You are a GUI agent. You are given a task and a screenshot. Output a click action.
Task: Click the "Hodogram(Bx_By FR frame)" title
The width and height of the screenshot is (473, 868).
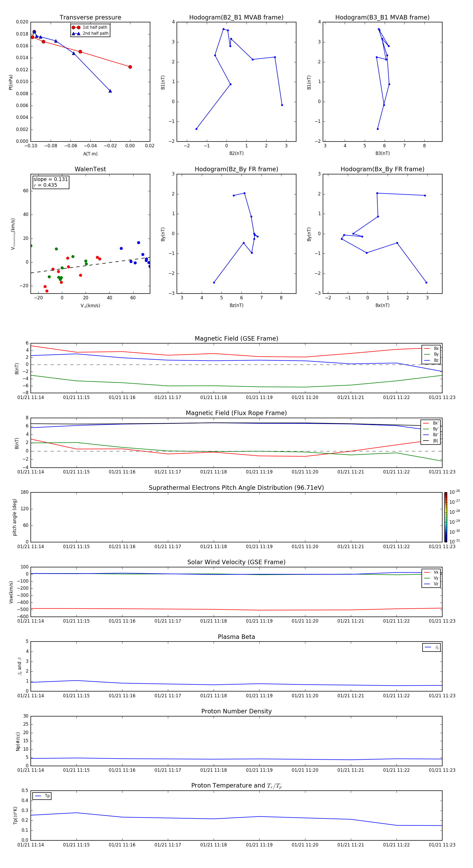(382, 169)
